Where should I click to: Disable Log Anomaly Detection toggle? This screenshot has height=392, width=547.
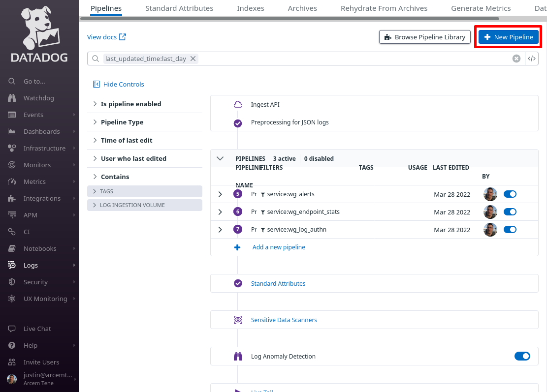[522, 356]
